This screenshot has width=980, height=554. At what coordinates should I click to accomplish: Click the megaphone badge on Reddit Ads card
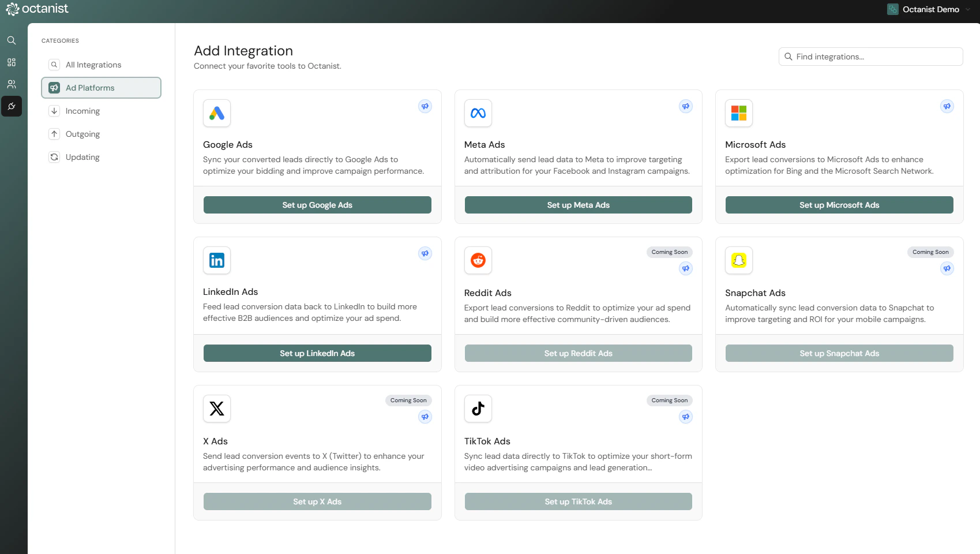(x=686, y=268)
